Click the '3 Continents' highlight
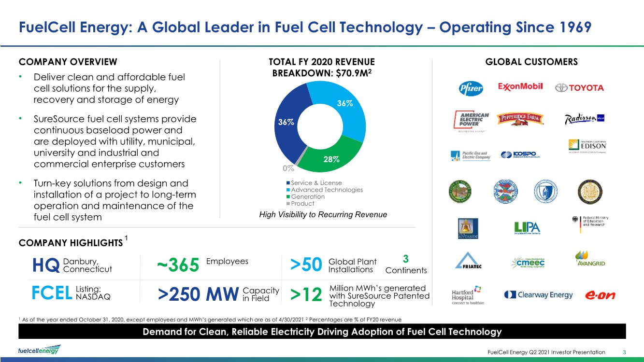Viewport: 644px width, 362px height. click(406, 265)
